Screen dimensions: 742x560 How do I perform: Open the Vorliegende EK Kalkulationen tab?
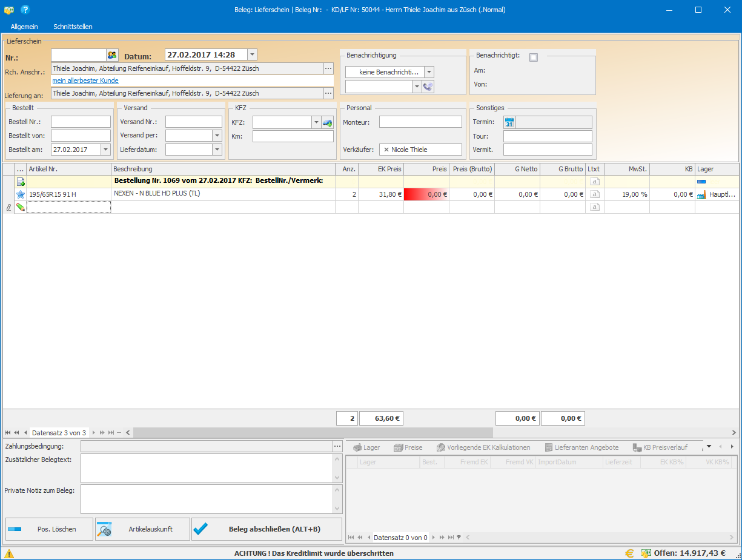[483, 447]
